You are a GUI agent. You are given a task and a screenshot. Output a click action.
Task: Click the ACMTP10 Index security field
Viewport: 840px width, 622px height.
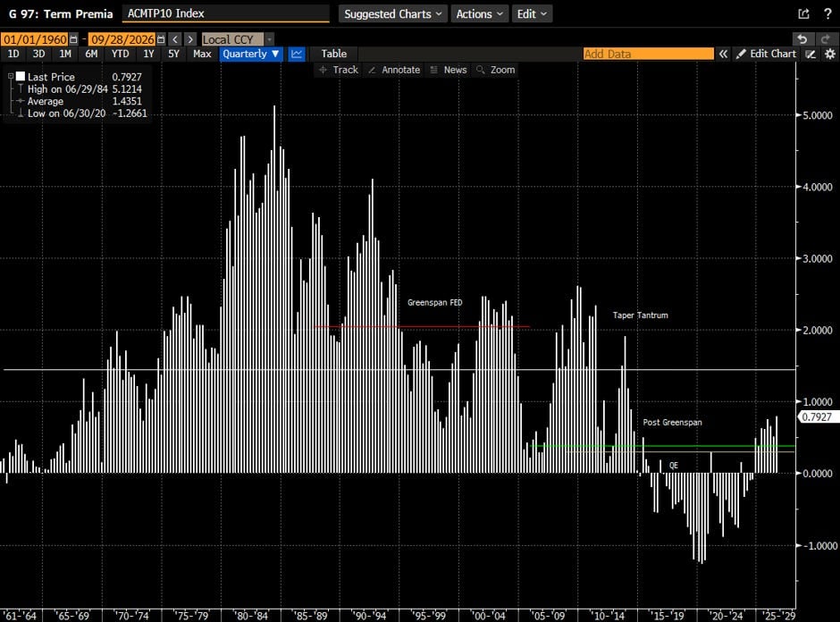[225, 14]
